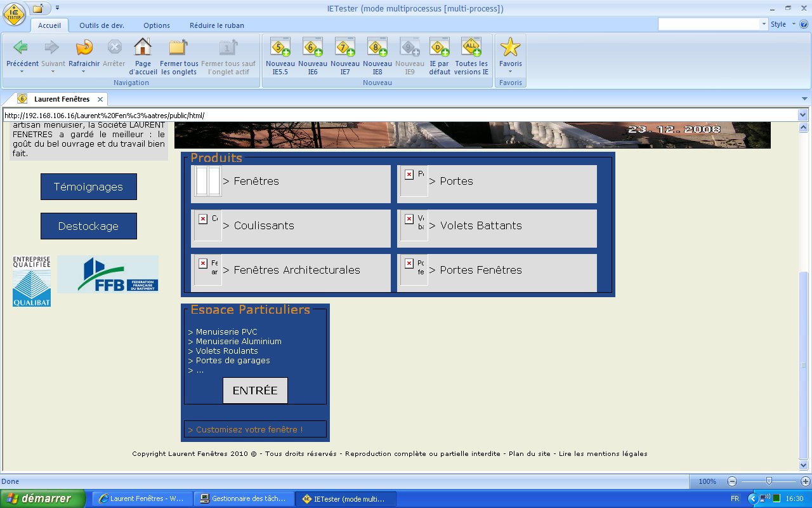Click the ENTRÉE button
Image resolution: width=812 pixels, height=508 pixels.
point(255,391)
